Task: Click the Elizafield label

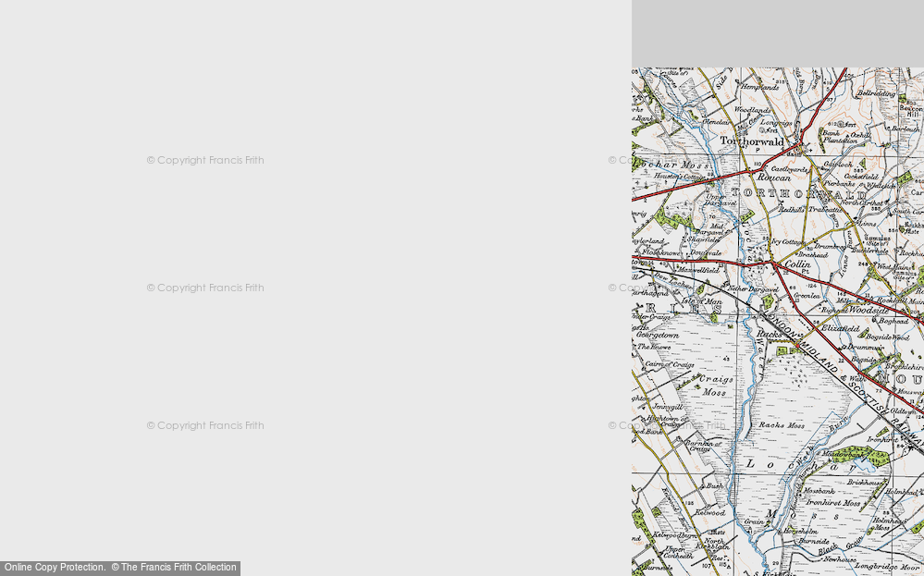Action: coord(841,328)
